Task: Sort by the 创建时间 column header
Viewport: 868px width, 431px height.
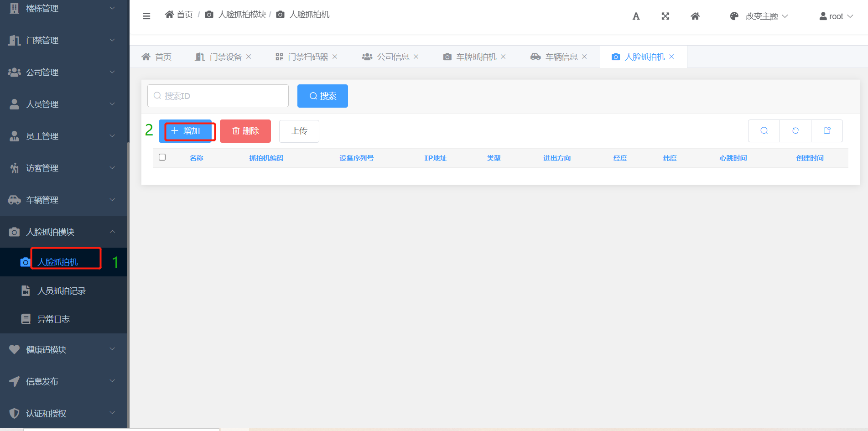Action: [810, 158]
